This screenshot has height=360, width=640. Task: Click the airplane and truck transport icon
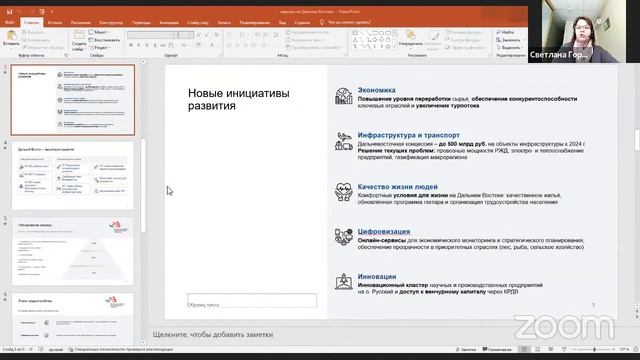[344, 141]
